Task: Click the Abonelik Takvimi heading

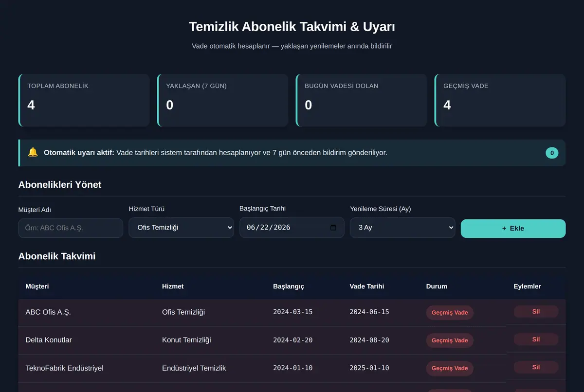Action: pos(57,256)
